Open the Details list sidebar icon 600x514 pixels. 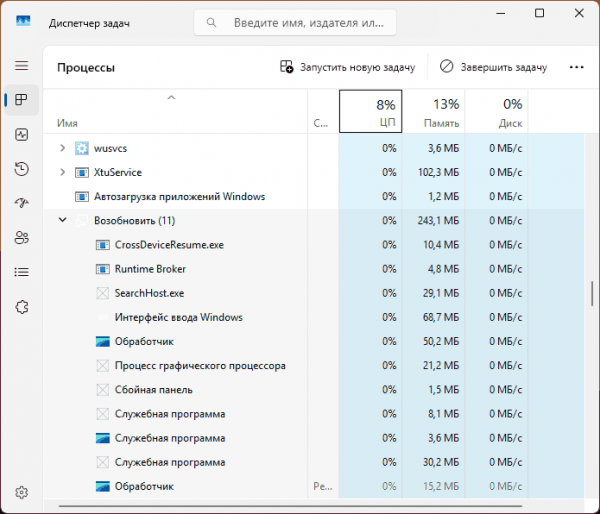click(21, 272)
